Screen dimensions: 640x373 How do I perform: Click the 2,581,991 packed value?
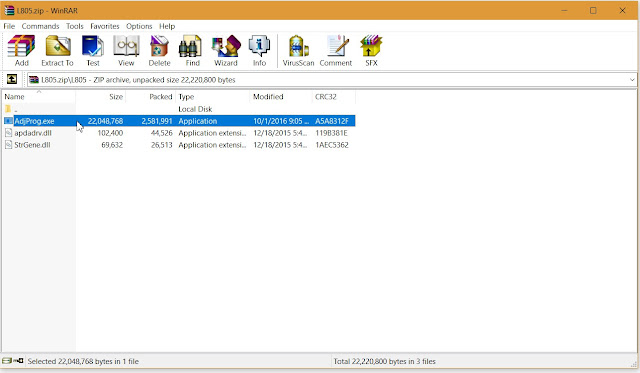pos(157,121)
